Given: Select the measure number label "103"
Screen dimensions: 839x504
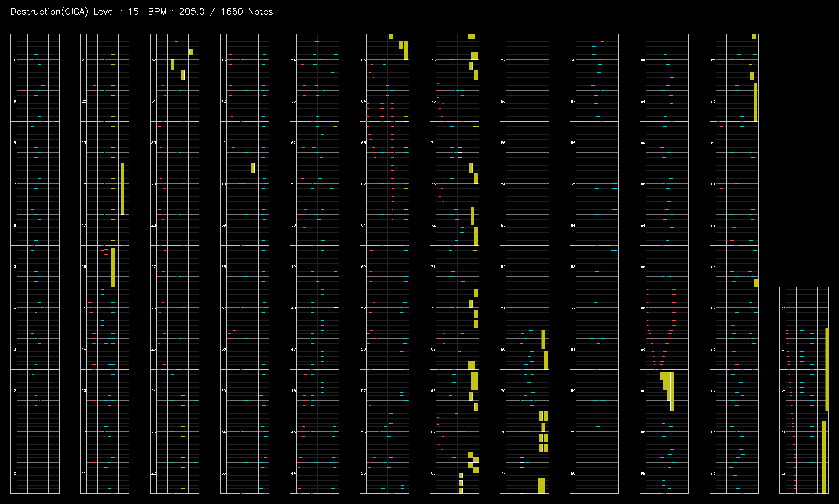Looking at the screenshot, I should tap(643, 308).
